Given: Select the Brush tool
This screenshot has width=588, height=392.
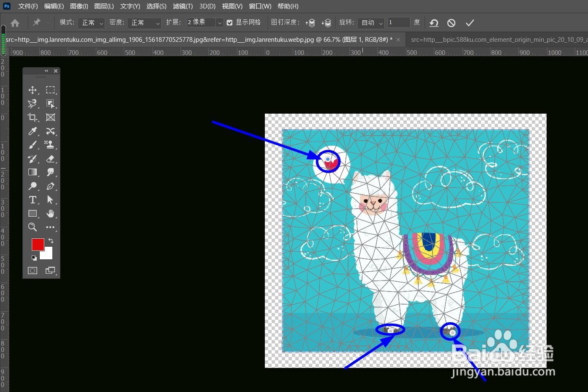Looking at the screenshot, I should coord(33,145).
